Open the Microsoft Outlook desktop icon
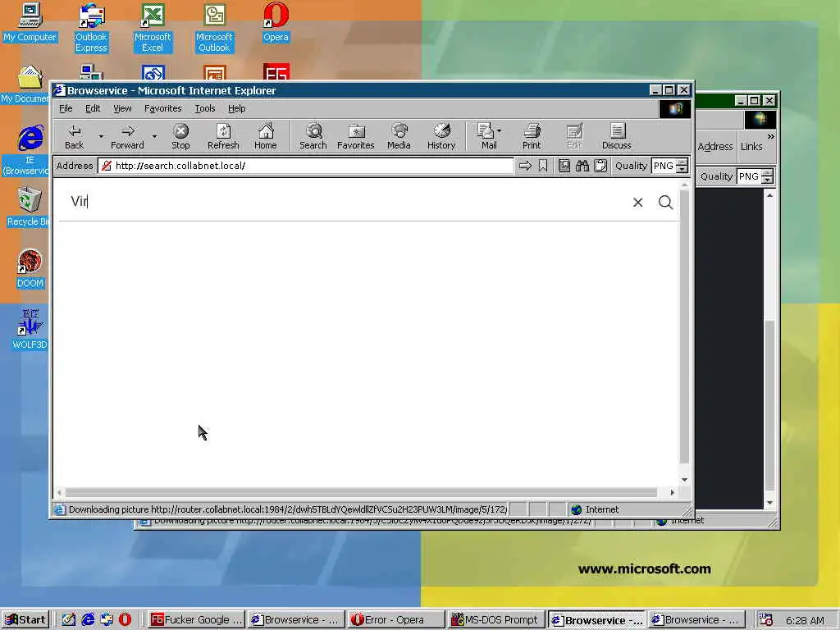840x630 pixels. click(x=214, y=27)
